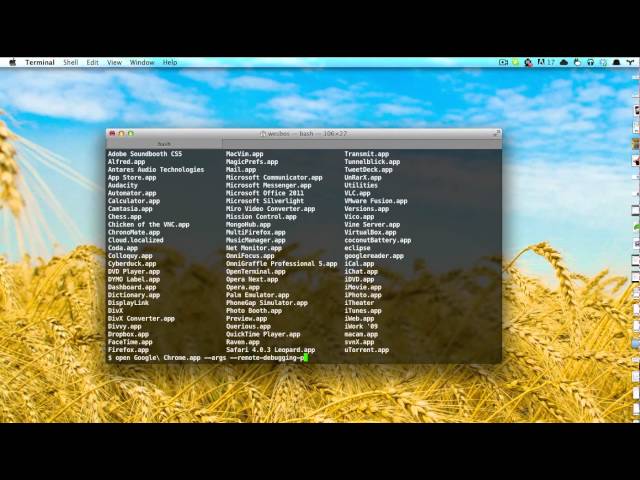The height and width of the screenshot is (480, 640).
Task: Click the black hat-shaped menu bar icon
Action: coord(616,62)
